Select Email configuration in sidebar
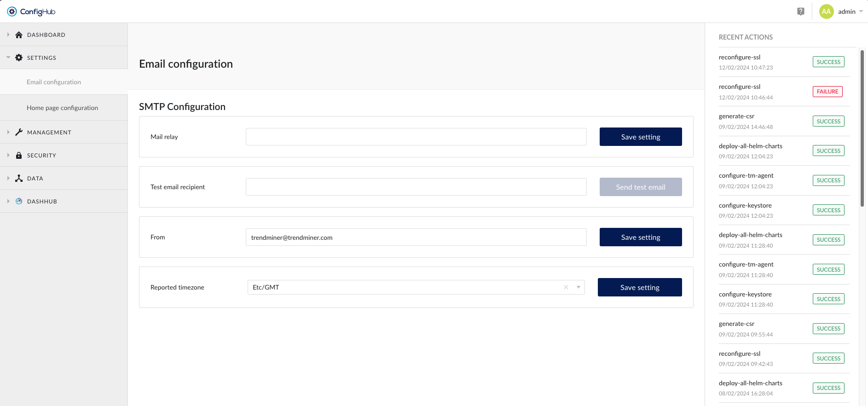 [54, 82]
